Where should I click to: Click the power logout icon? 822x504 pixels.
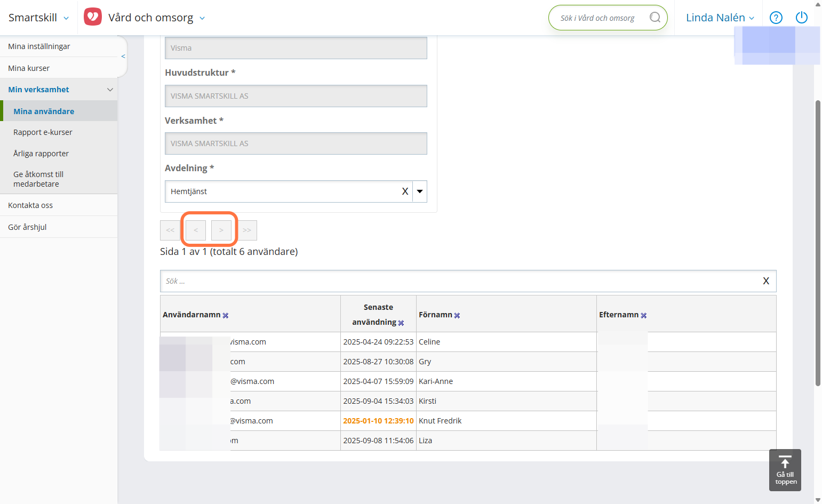802,18
